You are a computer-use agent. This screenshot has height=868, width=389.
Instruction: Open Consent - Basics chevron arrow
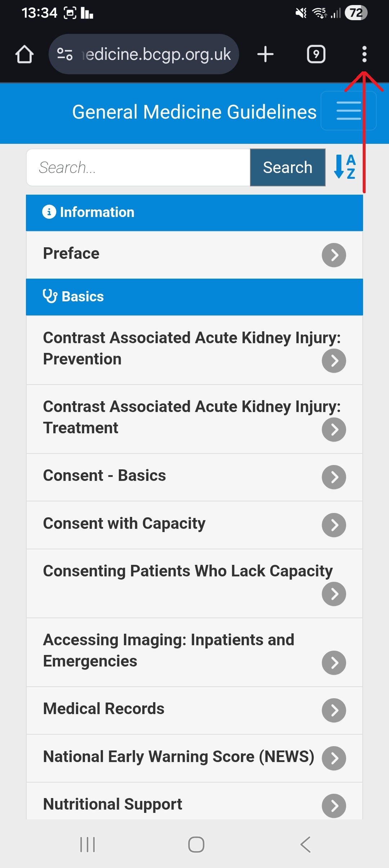click(334, 477)
